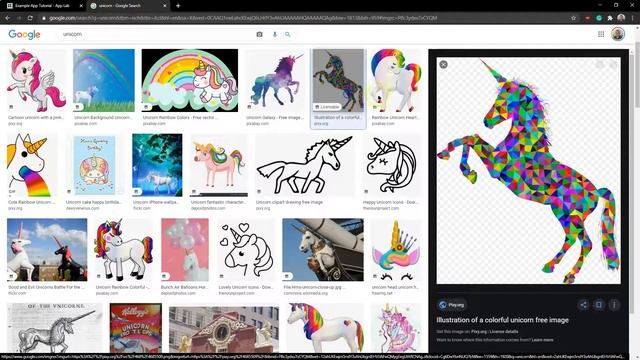This screenshot has height=360, width=640.
Task: Select unicorn head headband with eyelashes thumbnail
Action: (x=396, y=250)
